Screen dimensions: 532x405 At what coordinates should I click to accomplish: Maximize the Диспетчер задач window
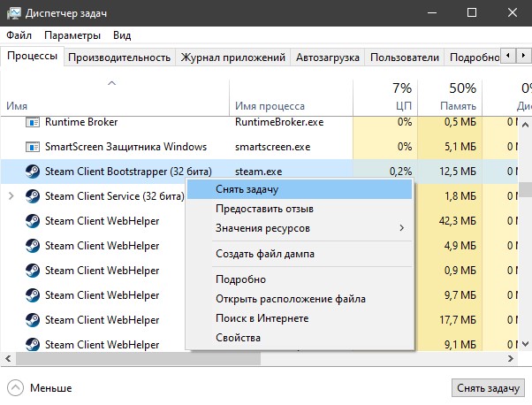472,13
